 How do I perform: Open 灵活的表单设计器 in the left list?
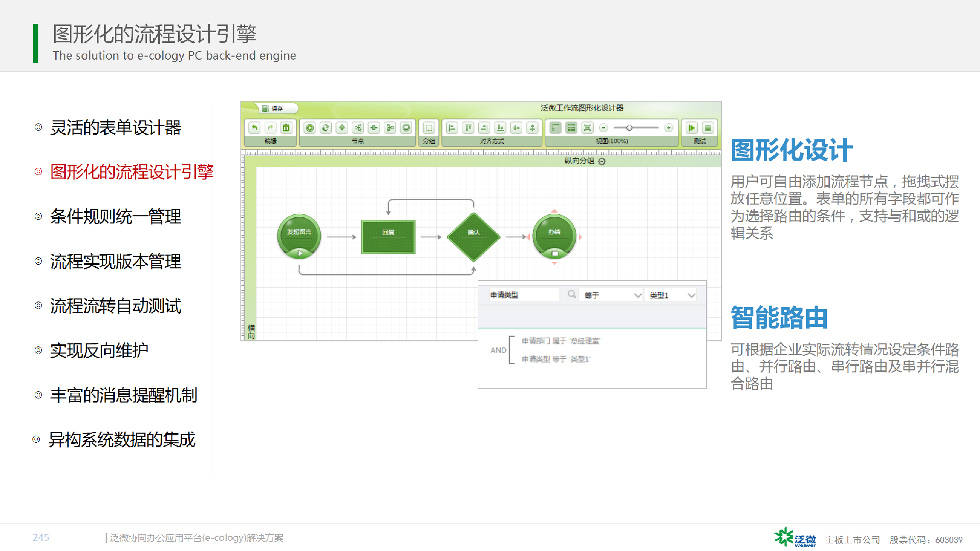click(x=115, y=128)
